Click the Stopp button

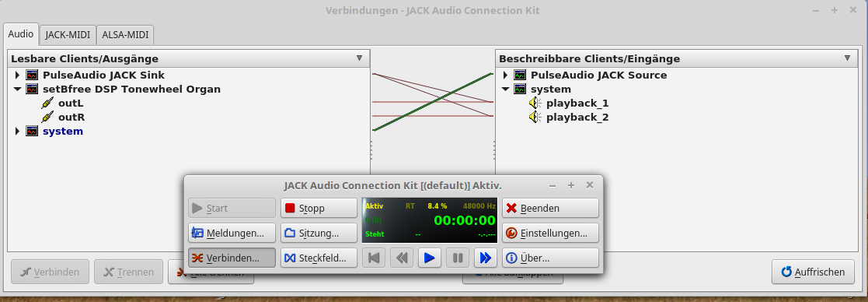tap(319, 209)
